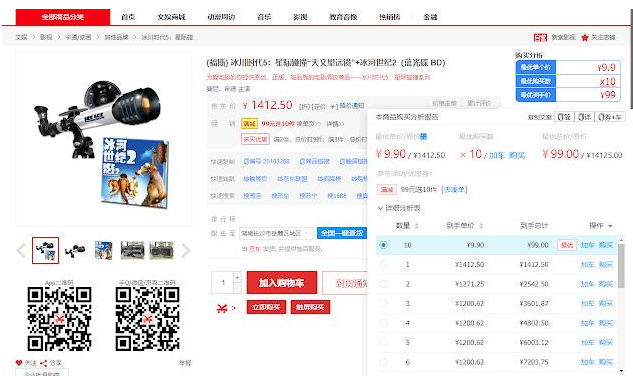The image size is (633, 376).
Task: Select the quantity 3 row radio button
Action: click(x=384, y=303)
